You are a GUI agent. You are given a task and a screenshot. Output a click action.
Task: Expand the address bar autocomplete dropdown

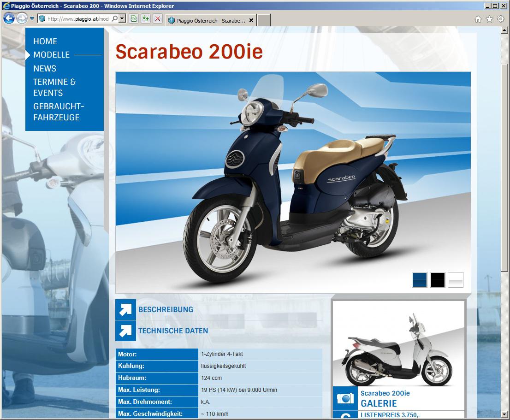[x=122, y=19]
